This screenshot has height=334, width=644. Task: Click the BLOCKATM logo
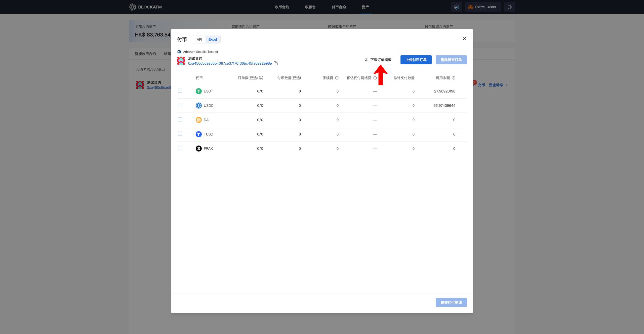(x=145, y=7)
